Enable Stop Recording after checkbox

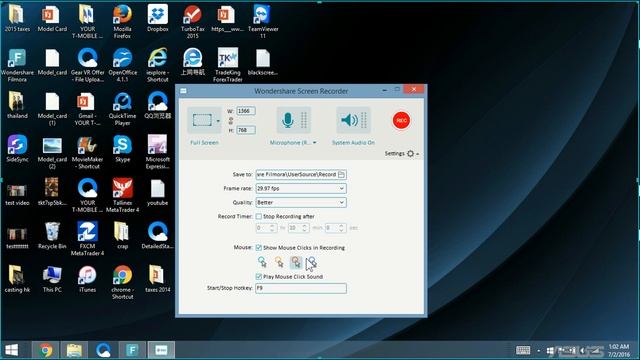coord(259,216)
